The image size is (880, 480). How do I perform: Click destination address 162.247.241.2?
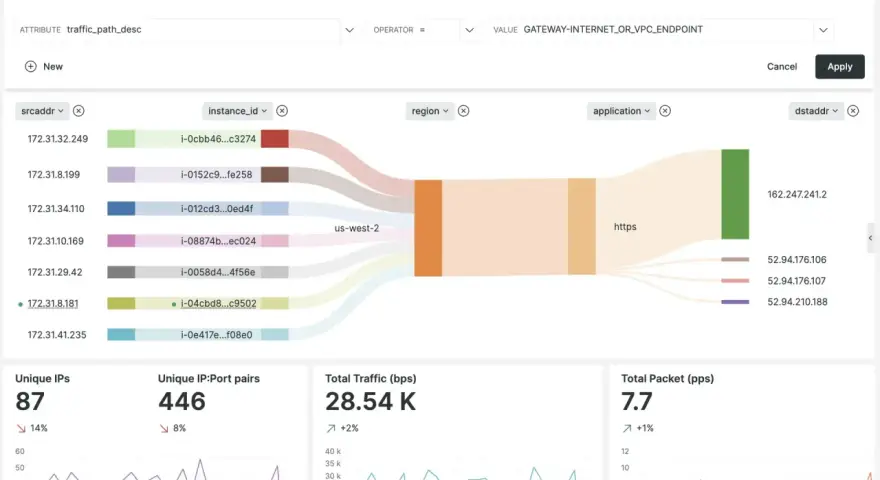tap(797, 195)
